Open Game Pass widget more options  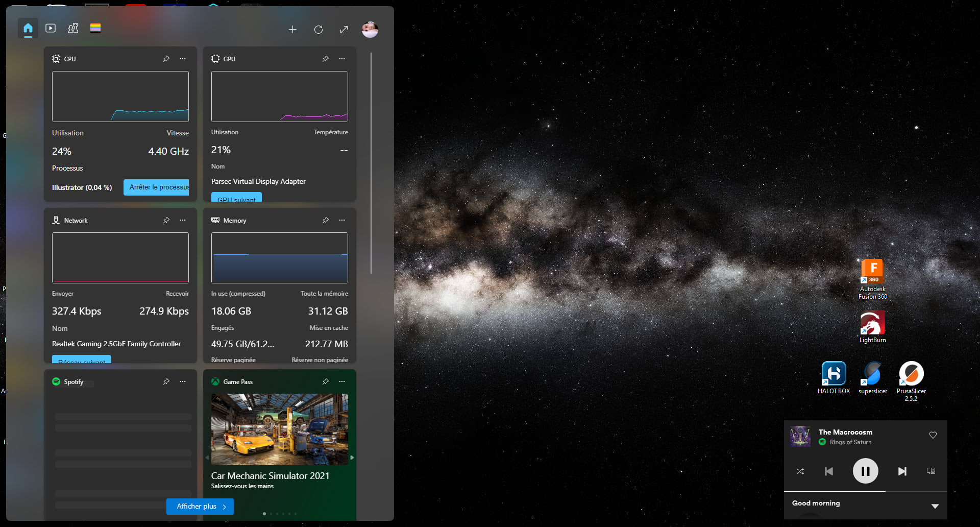342,381
